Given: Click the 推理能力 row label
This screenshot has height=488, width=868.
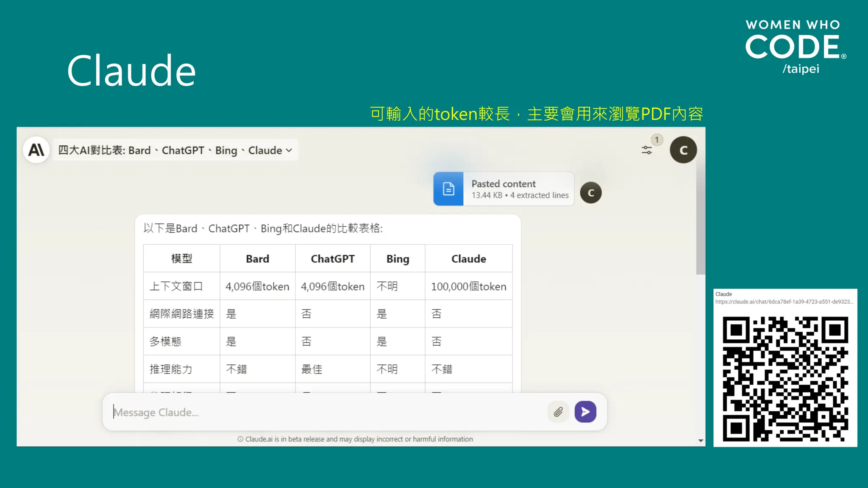Looking at the screenshot, I should coord(171,369).
